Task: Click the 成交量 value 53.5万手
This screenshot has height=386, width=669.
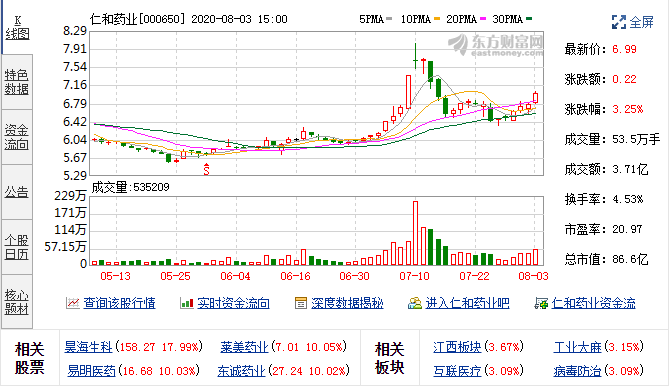Action: pos(636,139)
